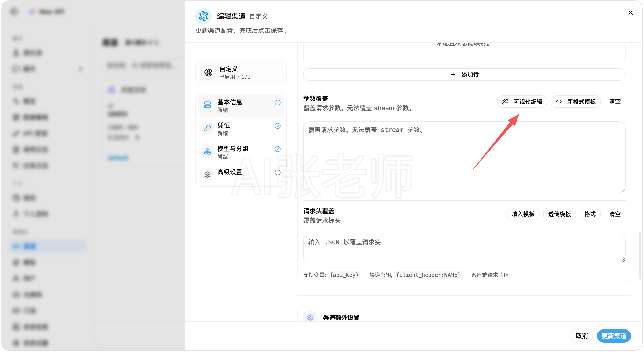This screenshot has height=352, width=644.
Task: Click the 自定义 channel card title
Action: coord(228,69)
